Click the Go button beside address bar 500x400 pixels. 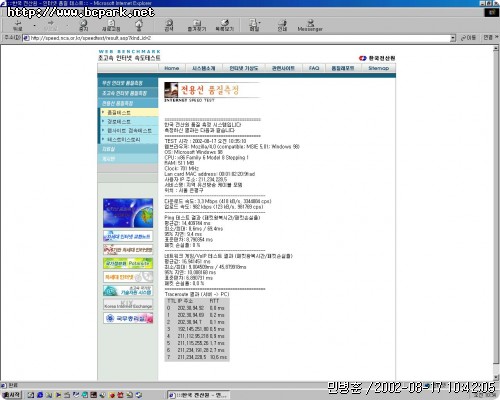(x=468, y=38)
